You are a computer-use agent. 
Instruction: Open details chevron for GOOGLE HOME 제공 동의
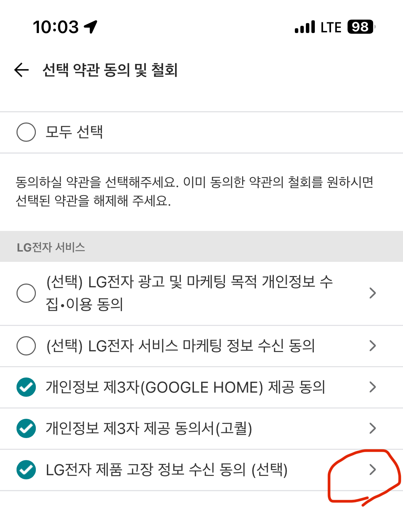pos(372,387)
